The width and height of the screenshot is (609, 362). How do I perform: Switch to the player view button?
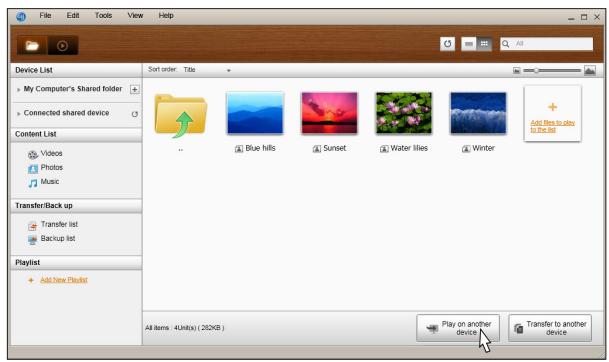(63, 45)
